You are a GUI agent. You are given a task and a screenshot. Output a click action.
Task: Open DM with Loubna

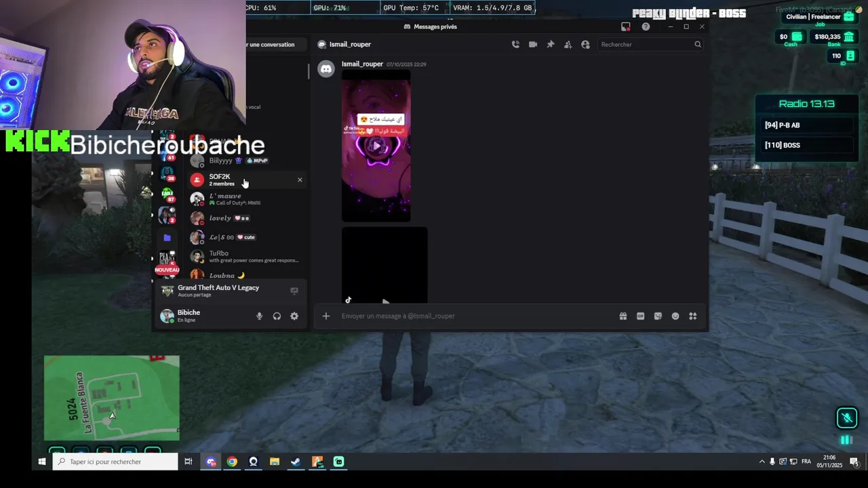click(x=247, y=274)
